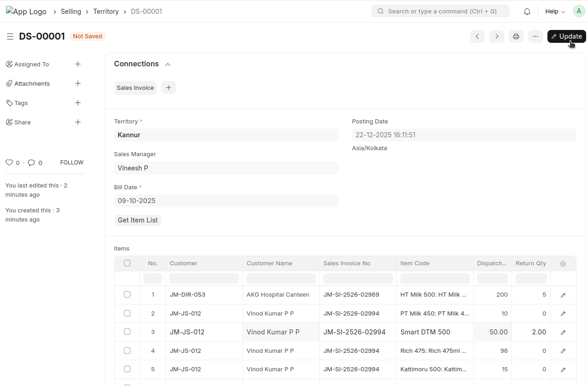Check the row 2 checkbox
Viewport: 588px width, 386px height.
127,313
